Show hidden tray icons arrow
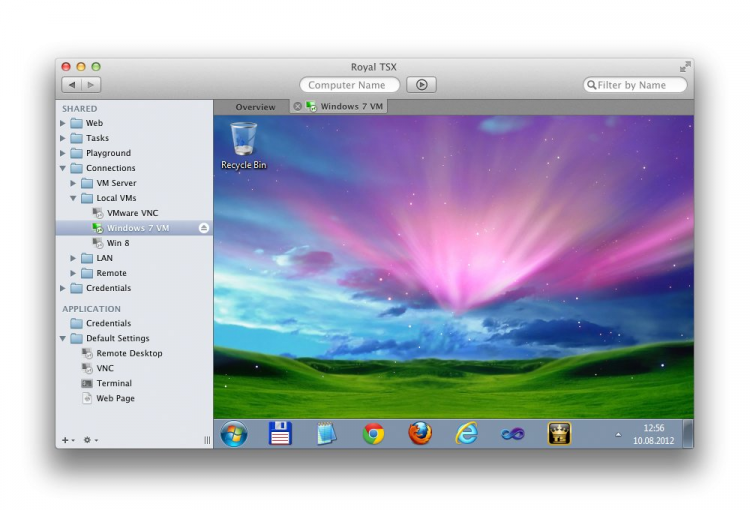The image size is (750, 510). tap(618, 435)
